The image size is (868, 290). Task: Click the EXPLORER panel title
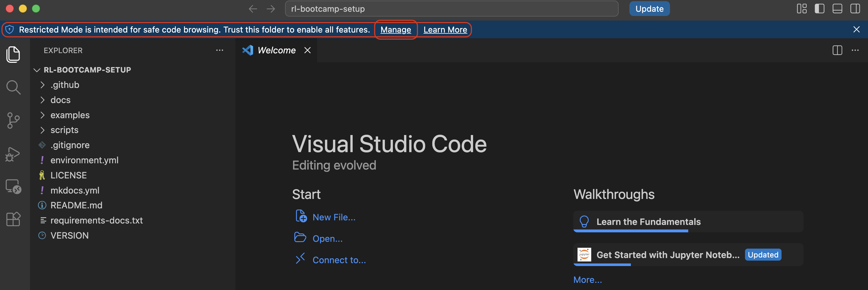[x=63, y=50]
